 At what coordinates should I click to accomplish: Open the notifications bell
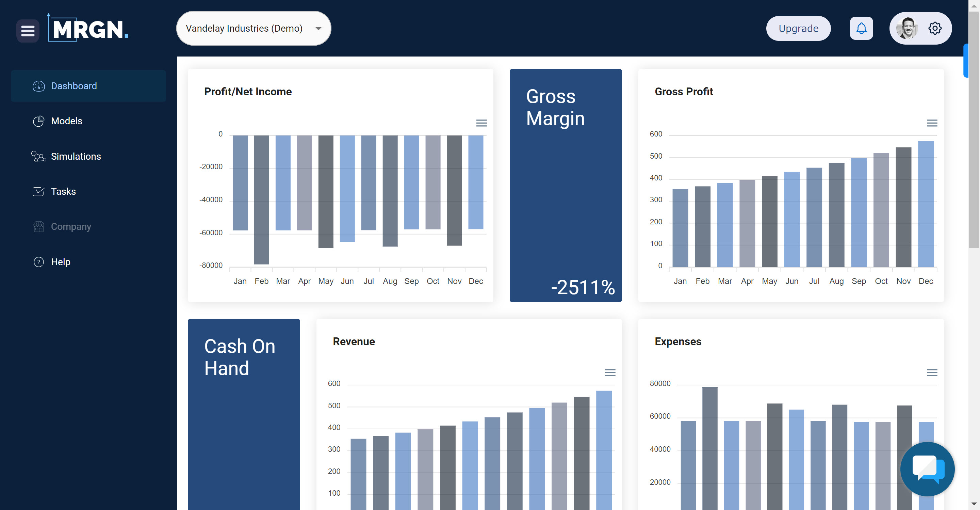(861, 29)
